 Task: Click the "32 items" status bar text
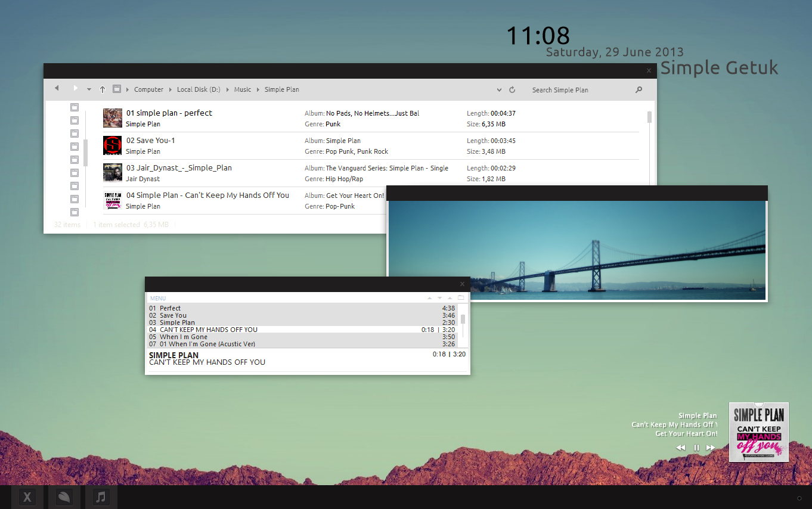coord(67,225)
